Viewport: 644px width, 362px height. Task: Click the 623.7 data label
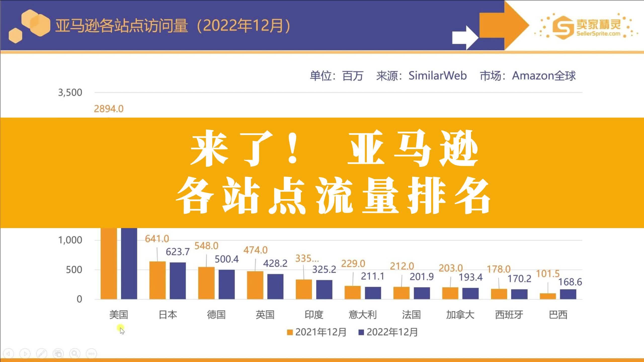click(x=178, y=252)
